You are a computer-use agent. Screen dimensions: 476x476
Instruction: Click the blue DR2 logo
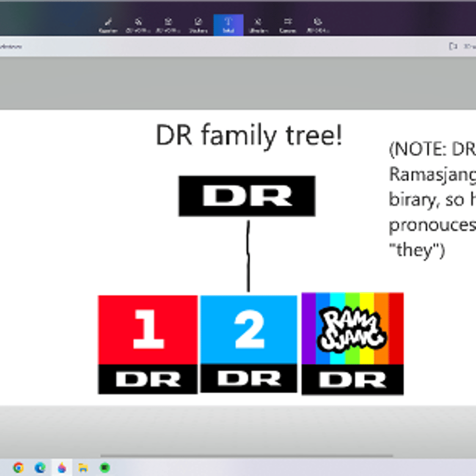249,344
